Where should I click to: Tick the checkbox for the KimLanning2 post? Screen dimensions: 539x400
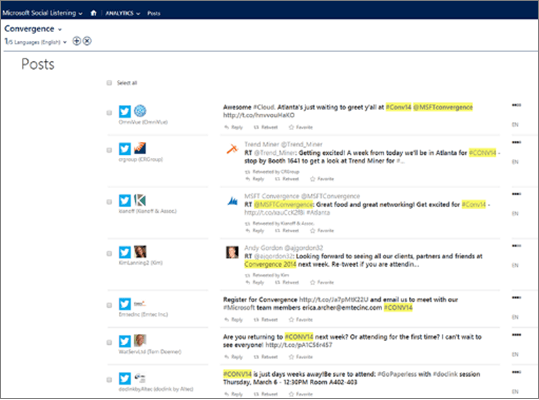109,254
